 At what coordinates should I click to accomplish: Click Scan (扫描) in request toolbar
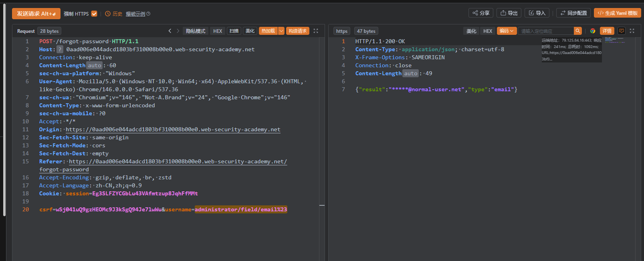pos(234,31)
